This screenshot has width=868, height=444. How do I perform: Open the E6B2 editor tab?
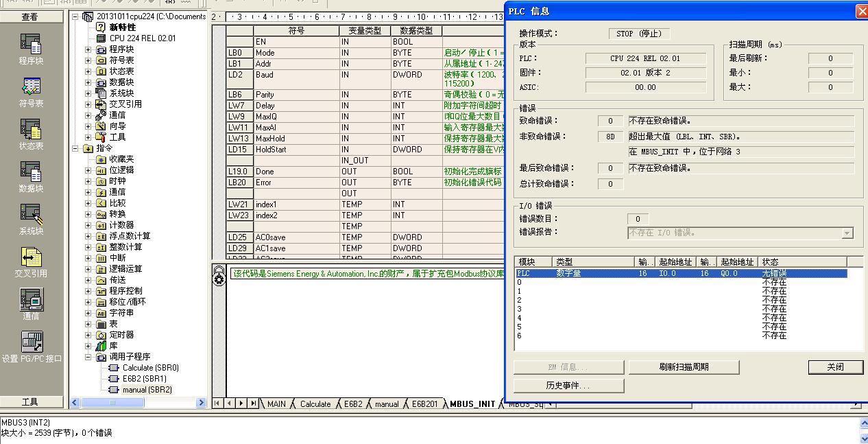point(352,404)
